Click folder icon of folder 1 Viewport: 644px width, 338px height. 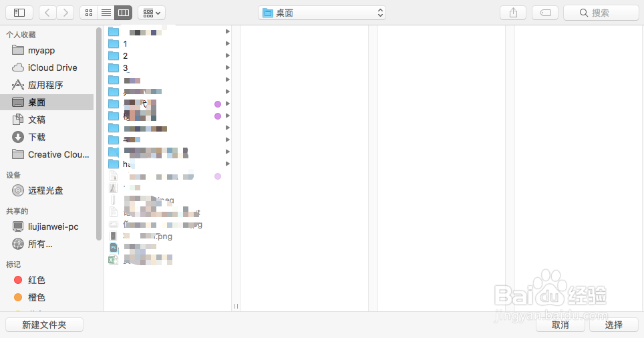click(114, 43)
